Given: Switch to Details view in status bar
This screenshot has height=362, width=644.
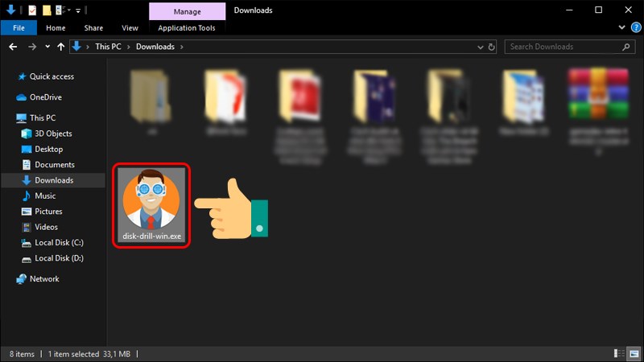Looking at the screenshot, I should click(618, 354).
